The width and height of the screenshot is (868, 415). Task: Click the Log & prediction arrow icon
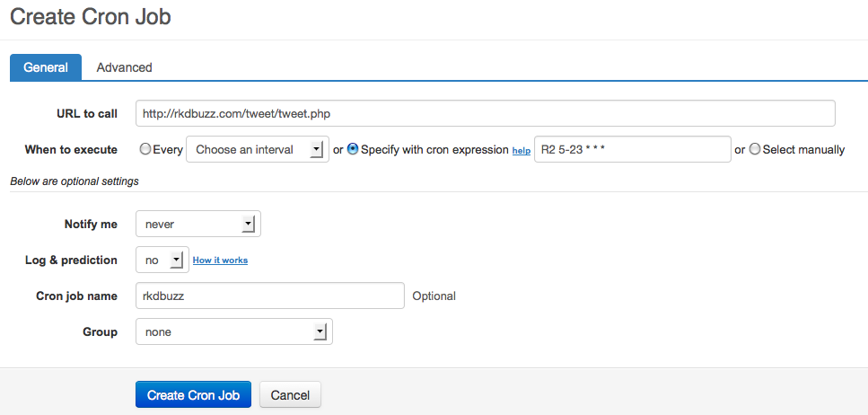[x=177, y=260]
